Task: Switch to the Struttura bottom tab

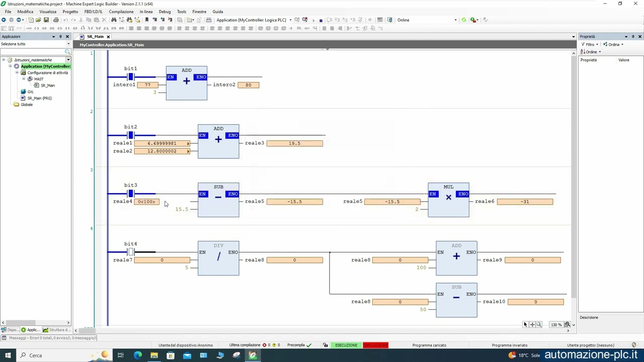Action: click(56, 330)
